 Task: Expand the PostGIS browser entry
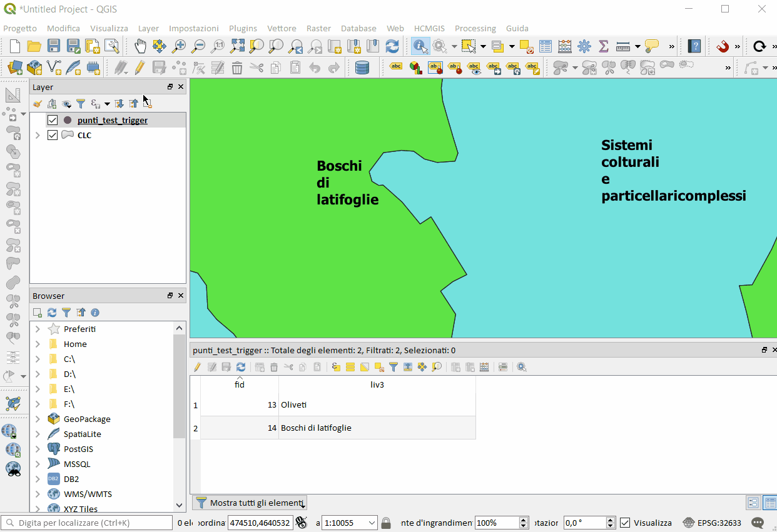click(x=38, y=449)
